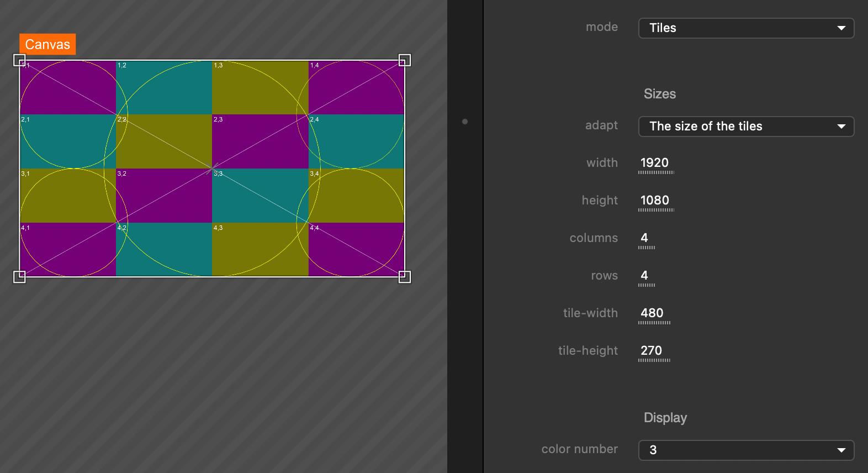This screenshot has height=473, width=868.
Task: Click the bottom-left canvas resize handle
Action: (x=19, y=276)
